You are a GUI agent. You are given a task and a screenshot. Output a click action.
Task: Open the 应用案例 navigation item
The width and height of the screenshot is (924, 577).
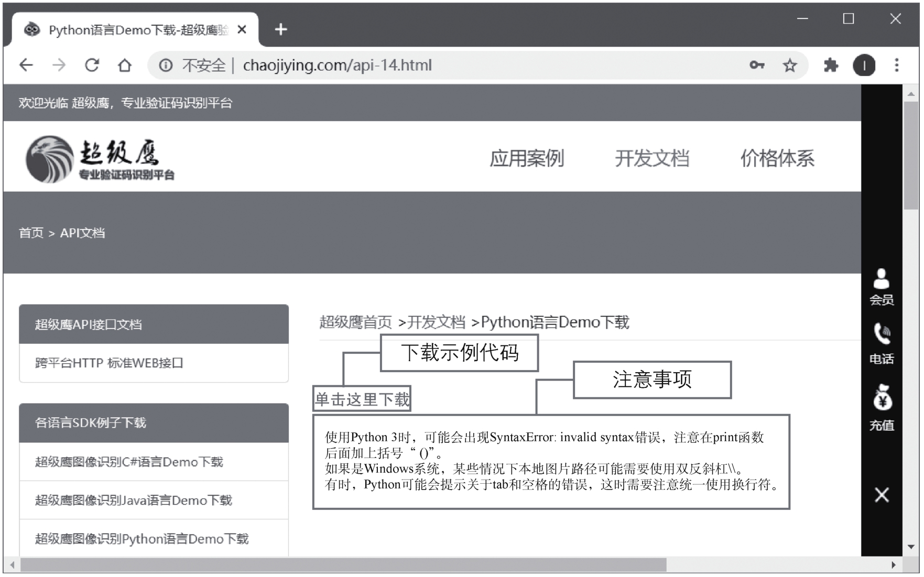526,158
